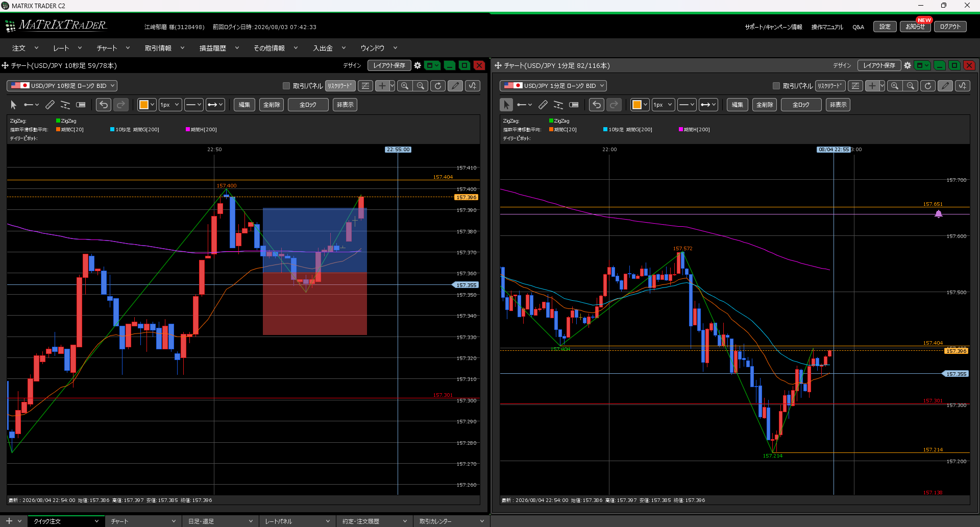Screen dimensions: 980x527
Task: Select the text label tool in the 1分足 chart
Action: pos(574,105)
